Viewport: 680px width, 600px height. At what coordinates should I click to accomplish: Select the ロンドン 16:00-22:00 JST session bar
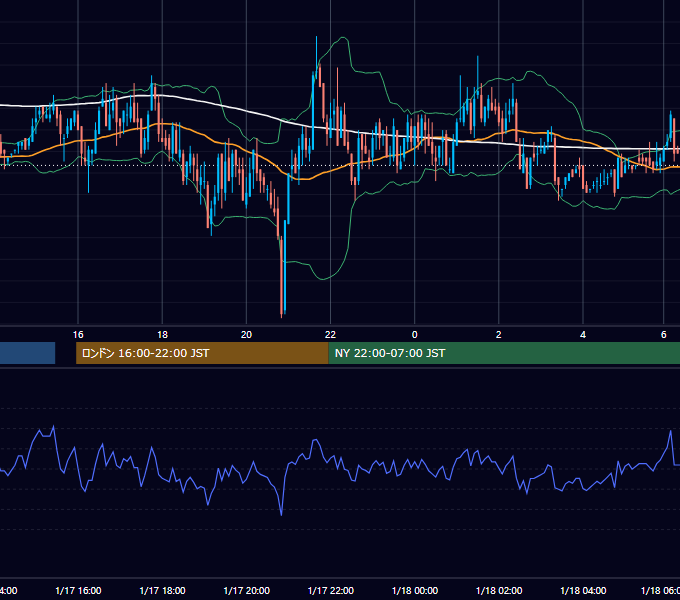tap(202, 353)
